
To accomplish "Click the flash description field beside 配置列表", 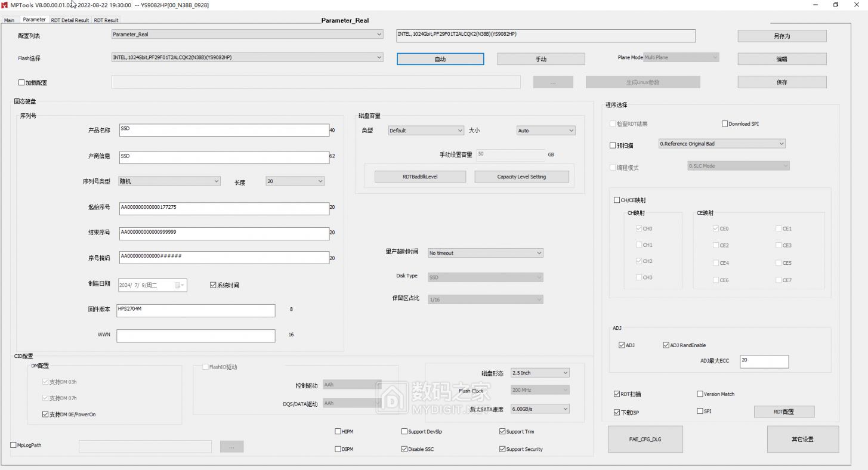I will point(546,36).
